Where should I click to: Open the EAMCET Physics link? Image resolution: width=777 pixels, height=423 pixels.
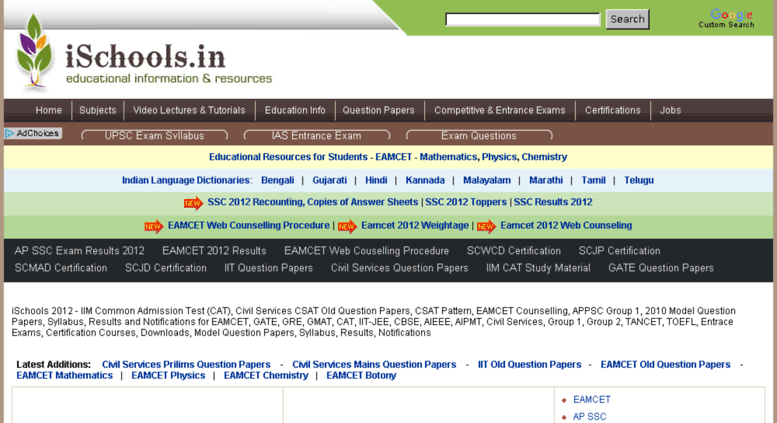(168, 375)
